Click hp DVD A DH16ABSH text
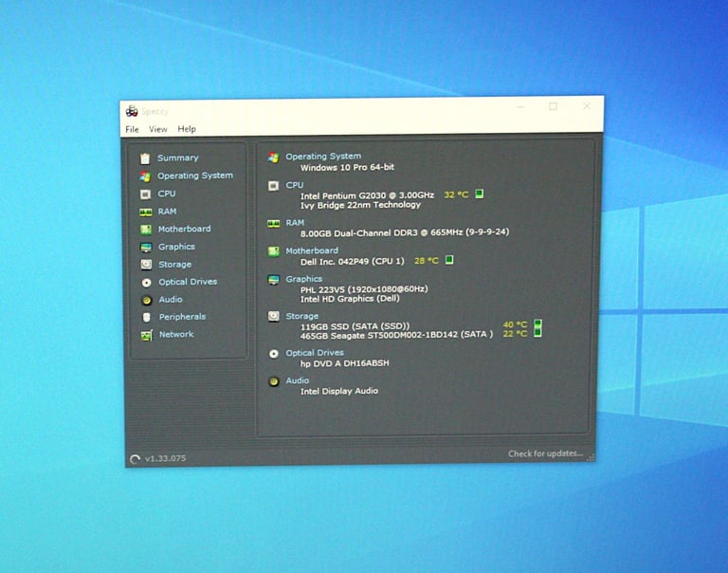Viewport: 728px width, 573px height. (x=344, y=363)
